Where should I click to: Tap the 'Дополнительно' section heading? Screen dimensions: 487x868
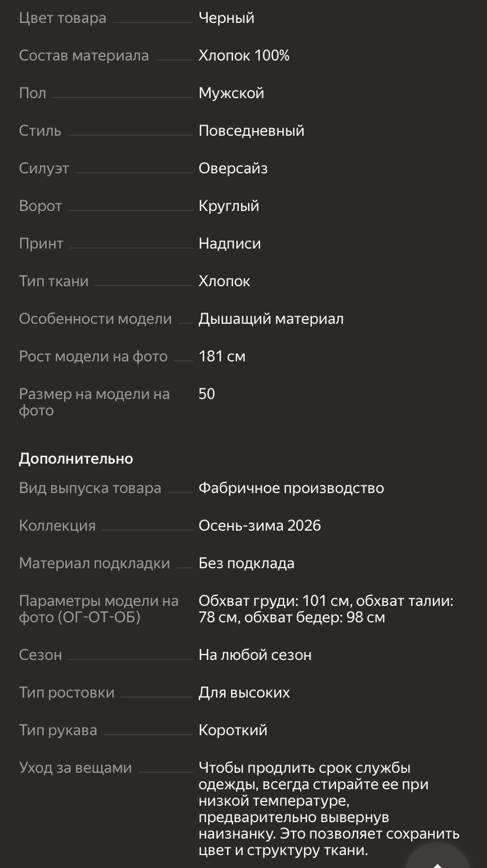[x=76, y=458]
